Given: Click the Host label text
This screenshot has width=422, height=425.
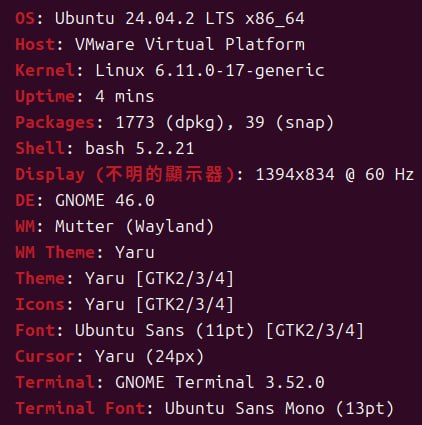Looking at the screenshot, I should 35,44.
